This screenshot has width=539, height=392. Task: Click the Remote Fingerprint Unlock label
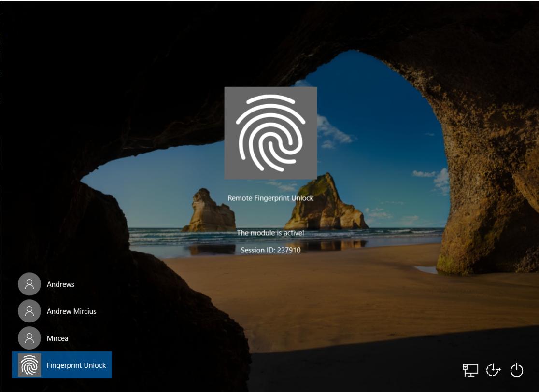click(270, 198)
